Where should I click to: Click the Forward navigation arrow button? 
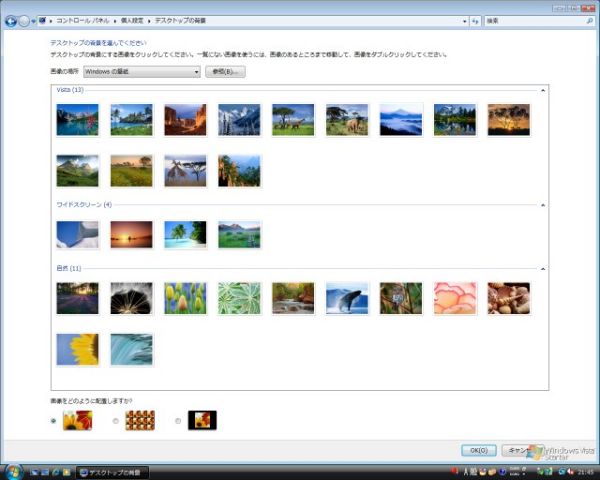point(24,20)
